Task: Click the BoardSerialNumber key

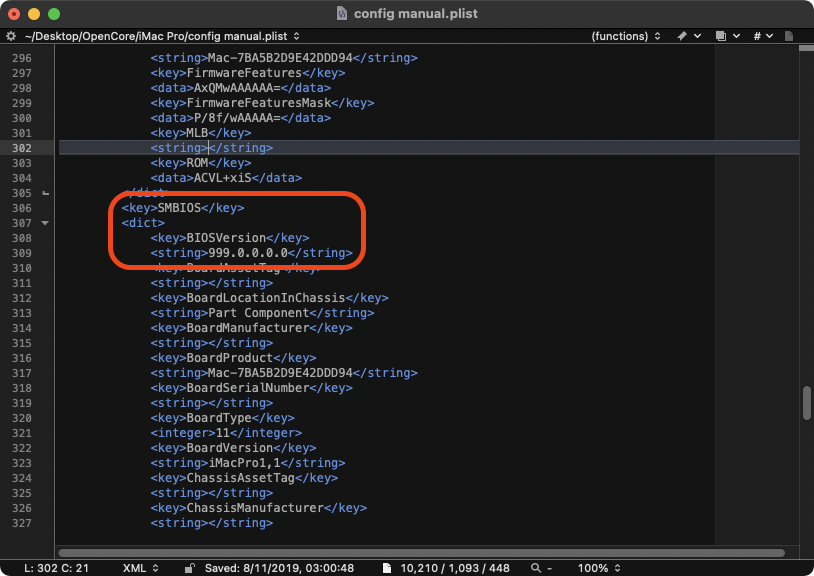Action: [248, 389]
